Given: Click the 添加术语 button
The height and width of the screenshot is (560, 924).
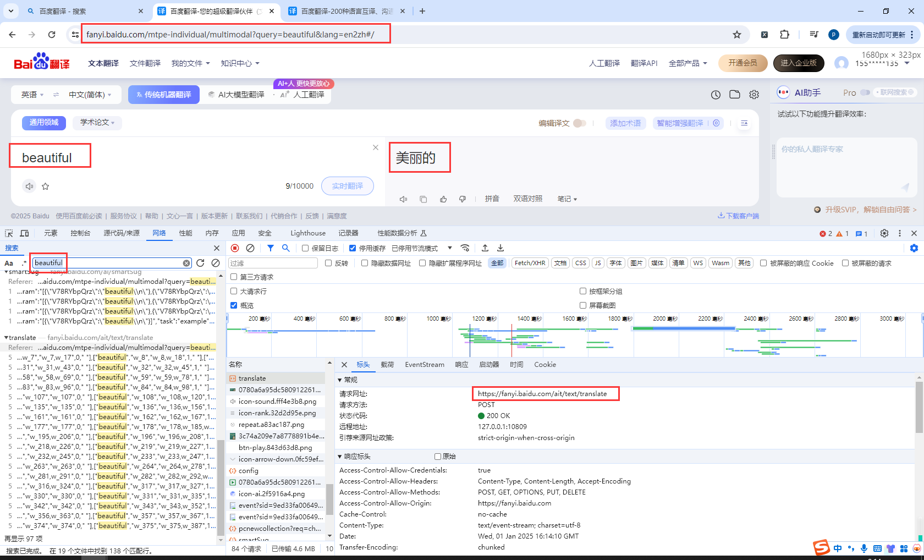Looking at the screenshot, I should coord(625,123).
